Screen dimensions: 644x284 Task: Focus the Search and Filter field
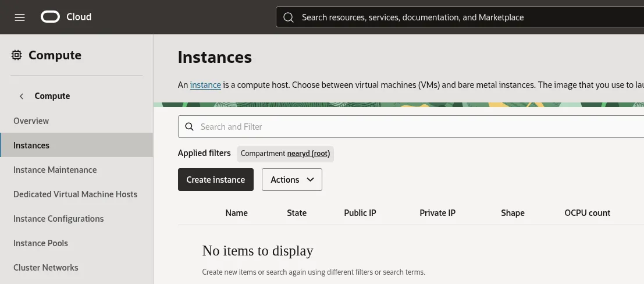coord(411,127)
